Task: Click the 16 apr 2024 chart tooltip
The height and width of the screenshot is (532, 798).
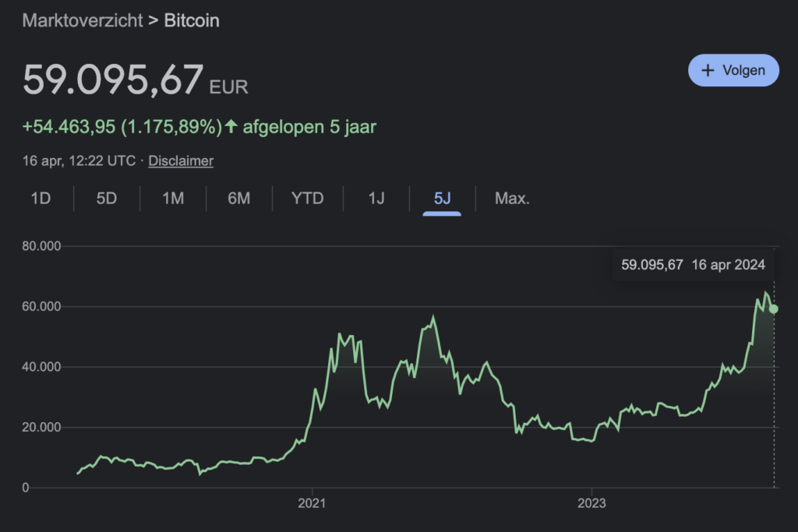Action: point(693,265)
